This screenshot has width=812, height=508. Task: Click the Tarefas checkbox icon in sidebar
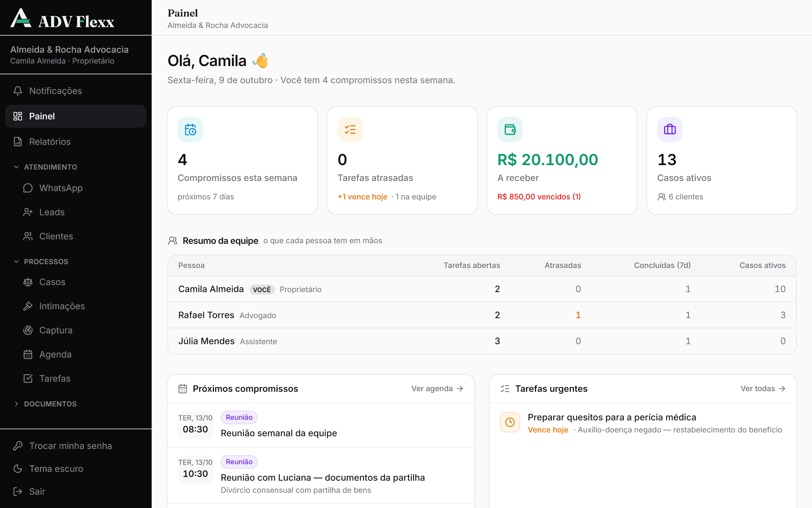pos(28,379)
